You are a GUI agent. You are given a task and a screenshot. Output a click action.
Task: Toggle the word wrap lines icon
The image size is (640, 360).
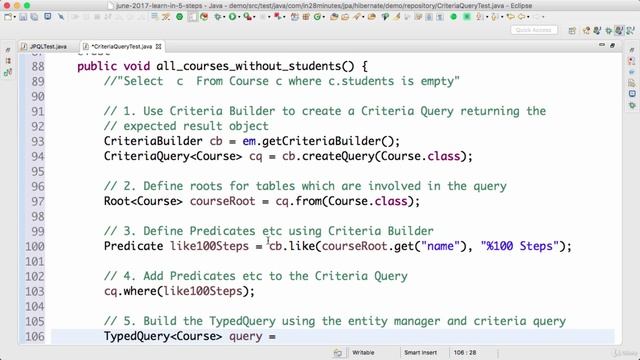pyautogui.click(x=155, y=16)
